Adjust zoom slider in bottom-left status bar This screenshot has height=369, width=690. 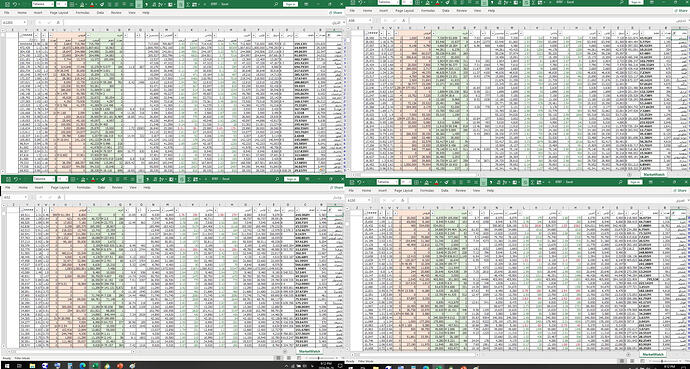click(x=321, y=358)
